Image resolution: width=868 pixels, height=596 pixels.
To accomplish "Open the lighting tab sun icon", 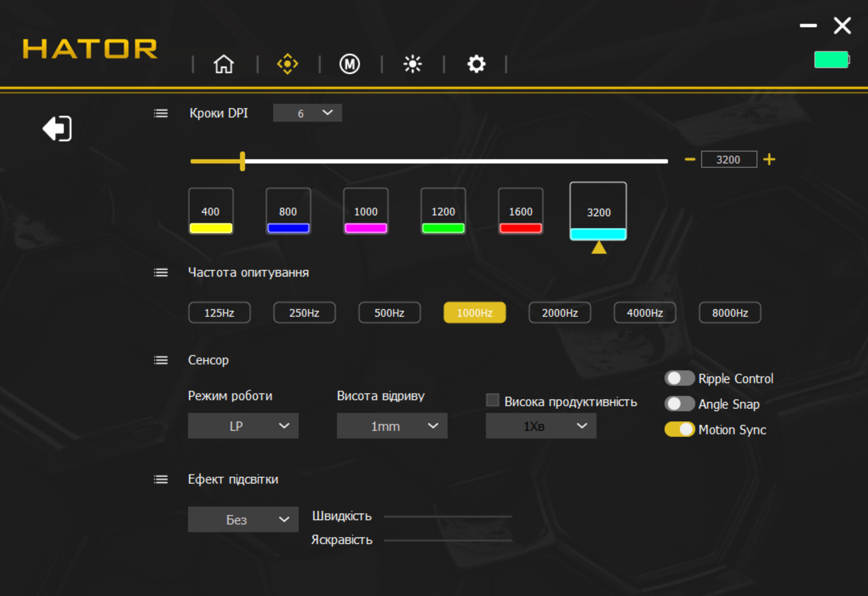I will [x=412, y=64].
